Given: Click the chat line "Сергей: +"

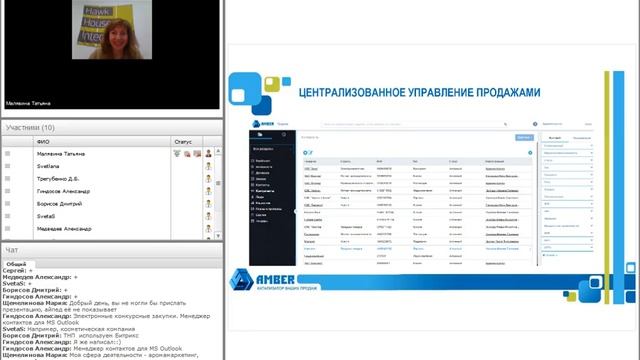Looking at the screenshot, I should [x=18, y=270].
